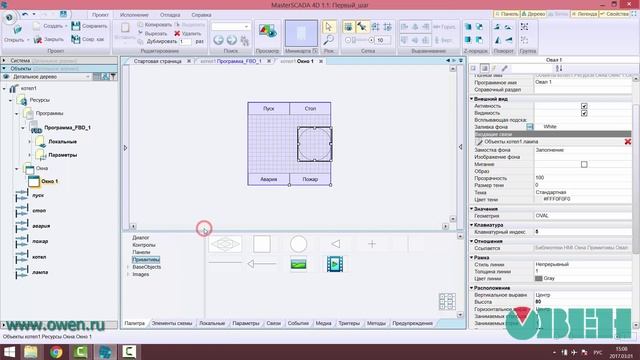640x360 pixels.
Task: Collapse the Программы tree node
Action: click(x=17, y=114)
